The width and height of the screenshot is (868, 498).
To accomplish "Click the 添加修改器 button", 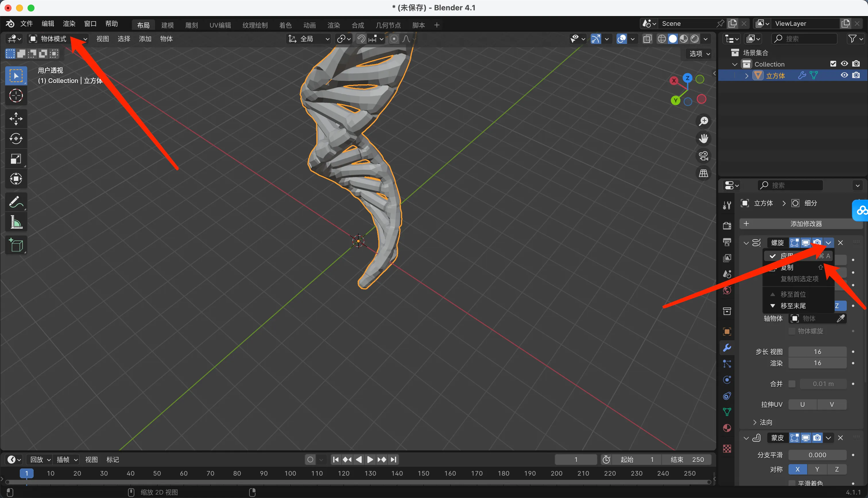I will tap(801, 224).
